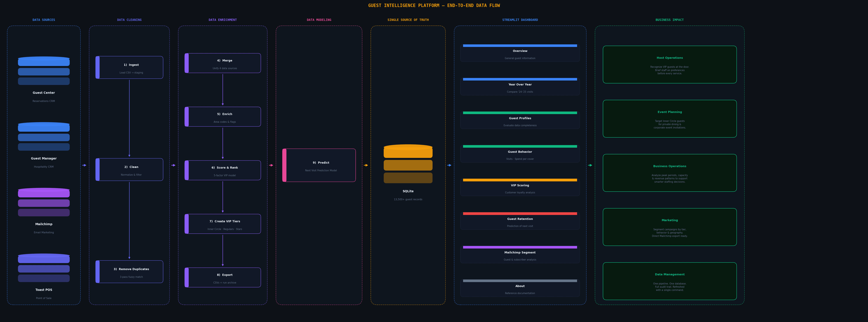Click the DATA CLEANING column heading
The height and width of the screenshot is (322, 868).
(129, 20)
